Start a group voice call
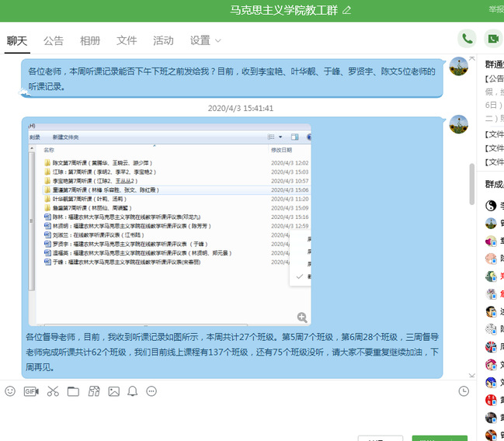Image resolution: width=504 pixels, height=441 pixels. coord(467,38)
